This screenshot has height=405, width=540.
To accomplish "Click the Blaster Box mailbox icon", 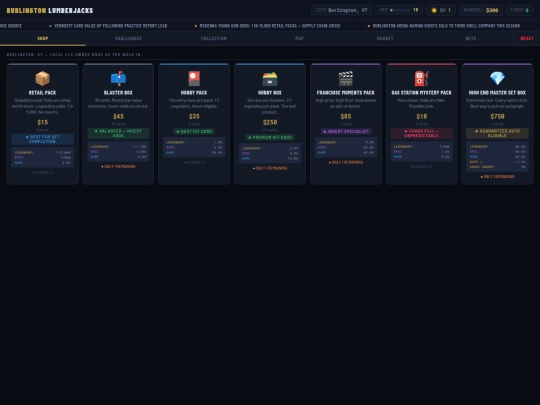I will pyautogui.click(x=118, y=79).
